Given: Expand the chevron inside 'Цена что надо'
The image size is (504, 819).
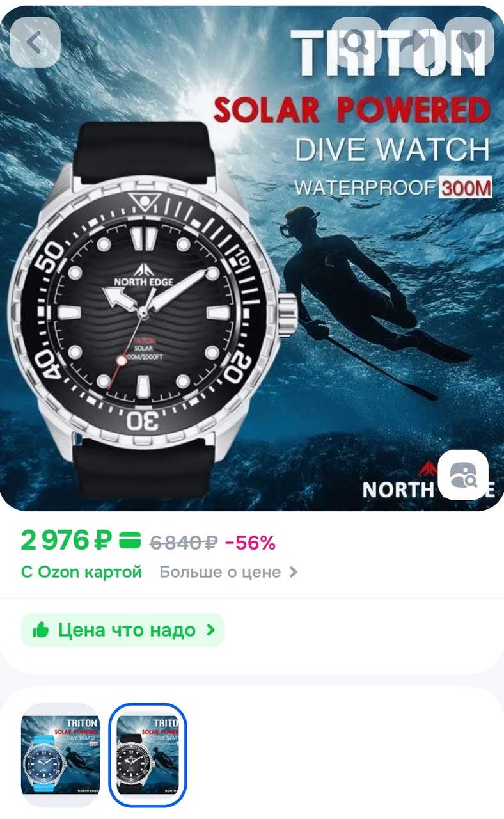Looking at the screenshot, I should (210, 630).
